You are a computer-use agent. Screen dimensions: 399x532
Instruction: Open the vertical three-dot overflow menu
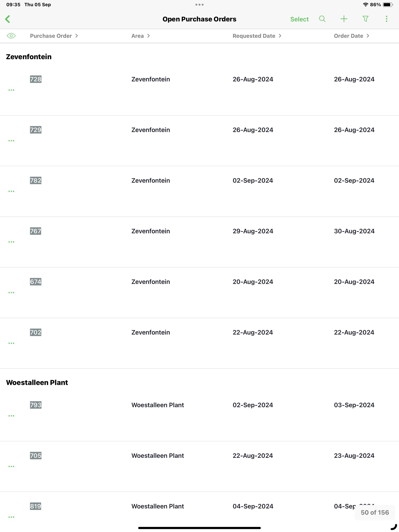coord(387,19)
